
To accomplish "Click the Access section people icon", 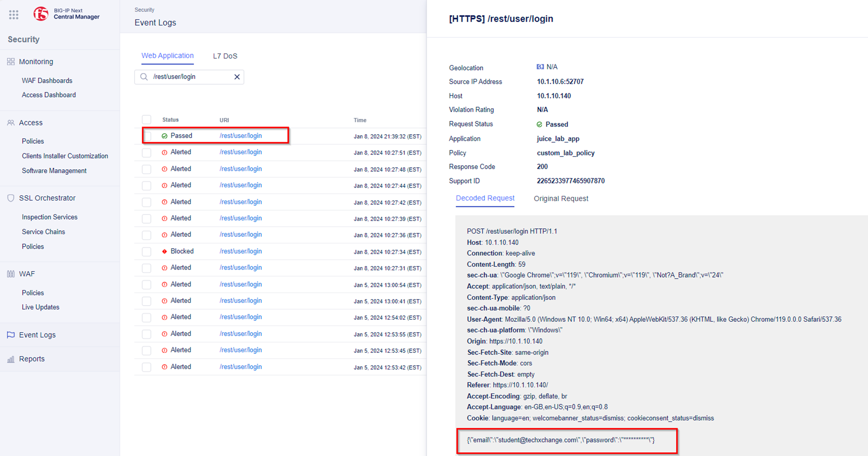I will click(11, 123).
